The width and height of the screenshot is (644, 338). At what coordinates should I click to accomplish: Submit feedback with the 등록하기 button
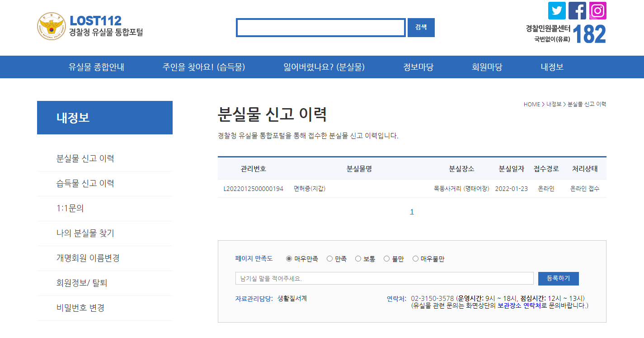pyautogui.click(x=559, y=278)
